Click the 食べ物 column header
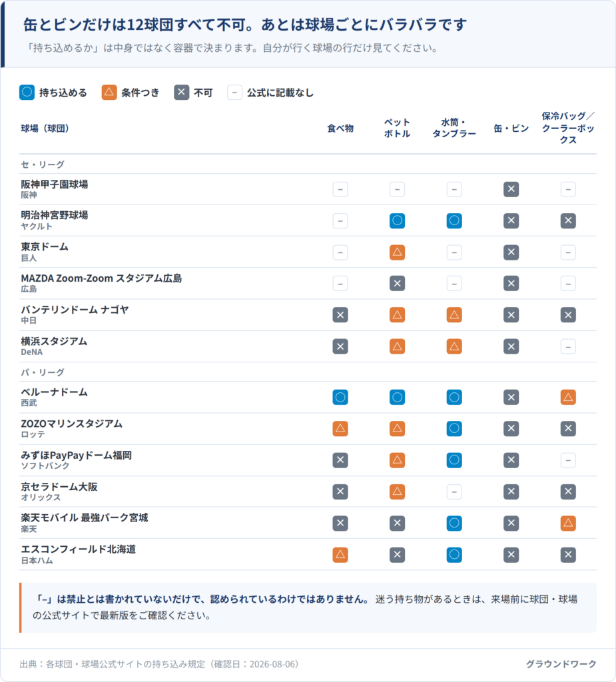616x682 pixels. click(x=340, y=129)
